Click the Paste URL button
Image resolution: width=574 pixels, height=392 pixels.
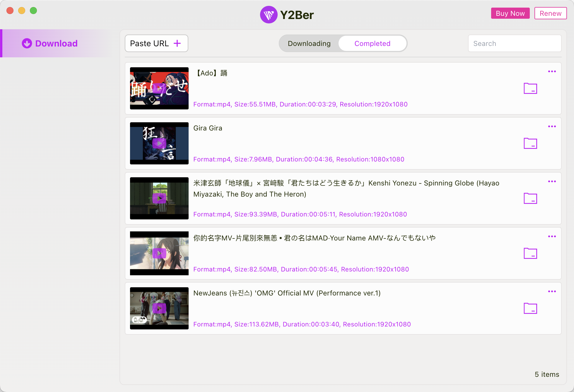click(x=156, y=43)
